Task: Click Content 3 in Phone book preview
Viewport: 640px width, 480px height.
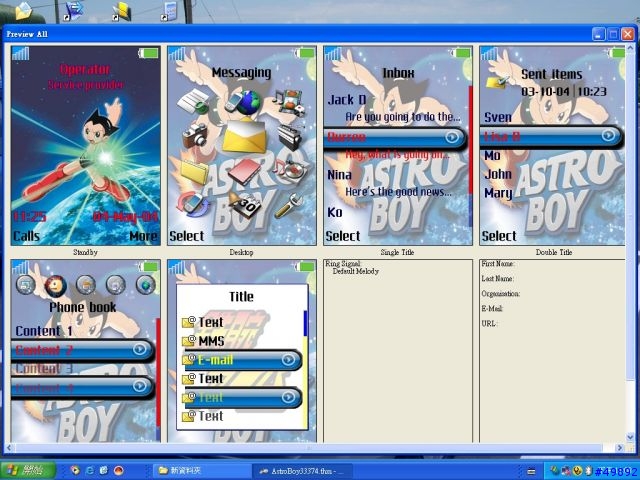Action: pos(44,368)
